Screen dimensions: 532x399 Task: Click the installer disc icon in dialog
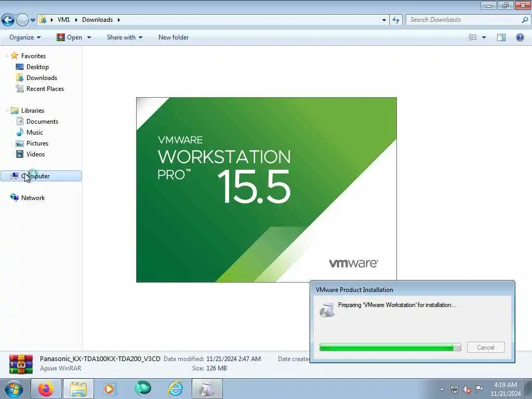click(327, 310)
